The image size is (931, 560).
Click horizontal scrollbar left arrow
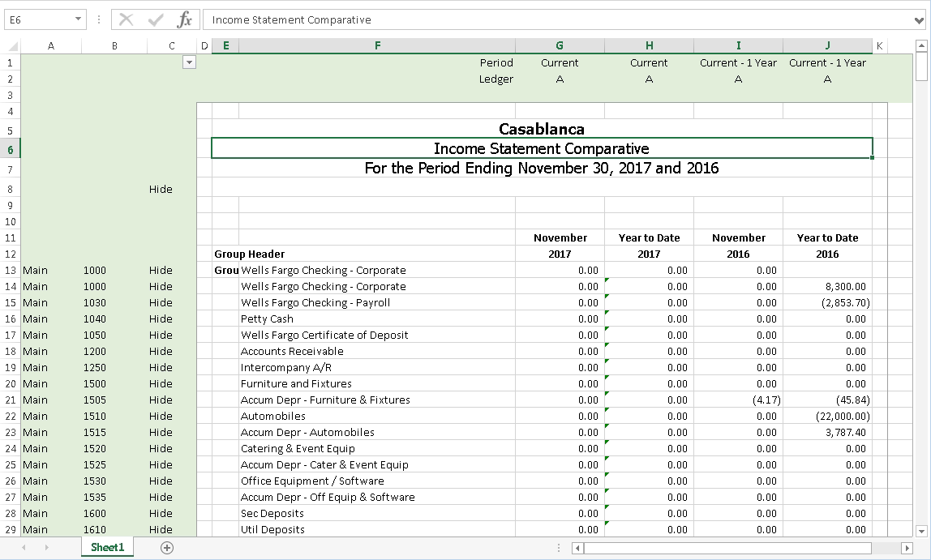(577, 548)
